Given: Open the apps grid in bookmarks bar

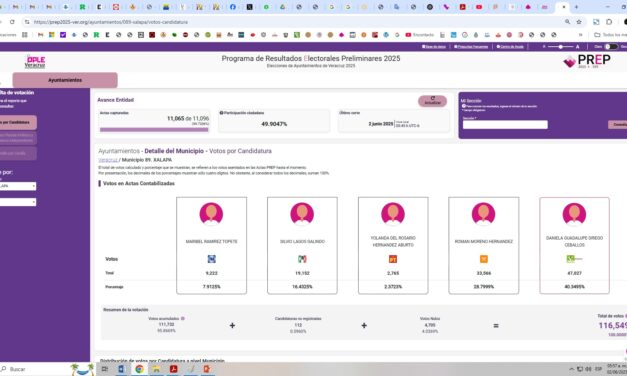Looking at the screenshot, I should pos(25,35).
